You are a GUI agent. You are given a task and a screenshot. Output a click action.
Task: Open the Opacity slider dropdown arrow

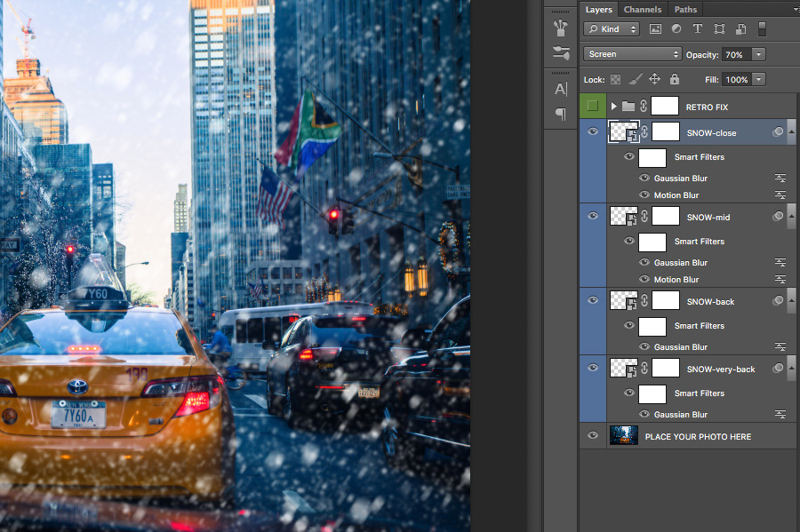click(x=758, y=54)
